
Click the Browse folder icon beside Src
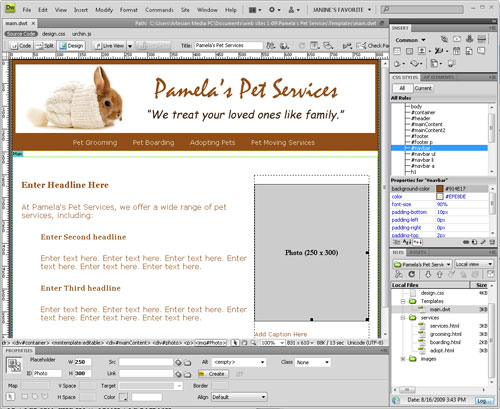tap(188, 363)
